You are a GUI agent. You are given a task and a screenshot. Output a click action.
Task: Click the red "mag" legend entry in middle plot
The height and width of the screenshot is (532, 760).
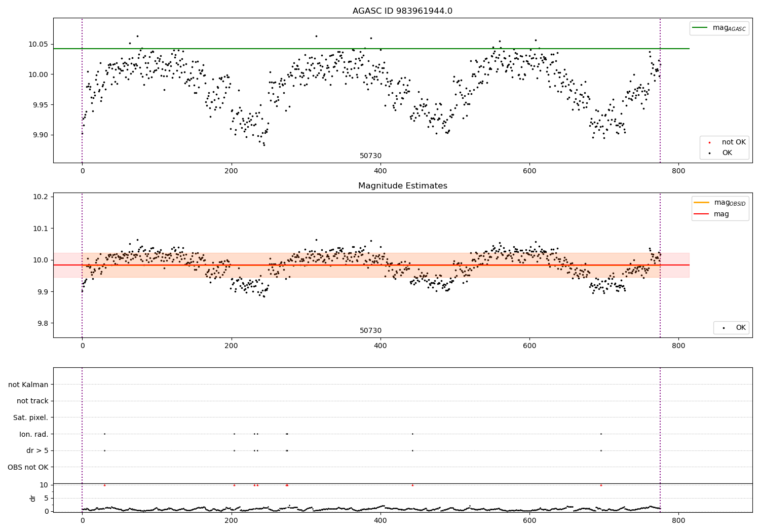[712, 214]
